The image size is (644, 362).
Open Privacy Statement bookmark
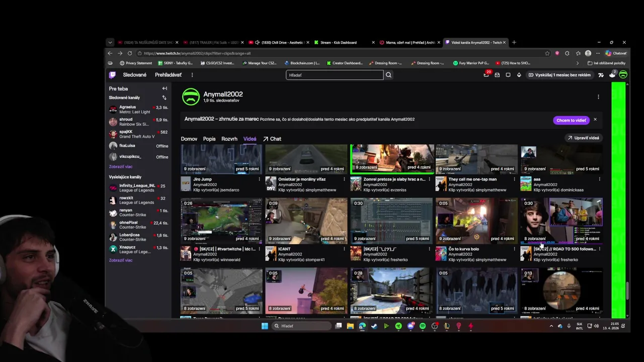[x=136, y=63]
